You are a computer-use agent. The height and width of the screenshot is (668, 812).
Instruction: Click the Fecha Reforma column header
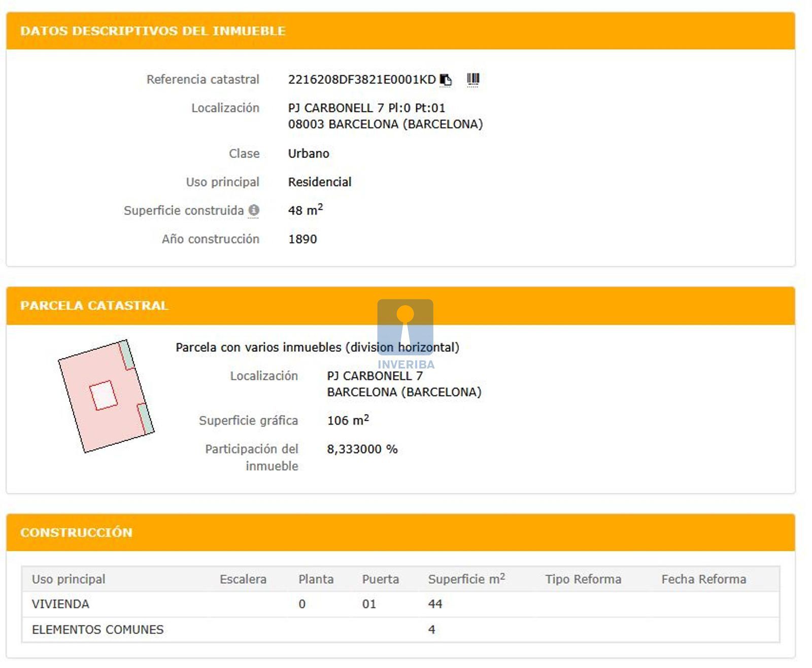(x=703, y=579)
